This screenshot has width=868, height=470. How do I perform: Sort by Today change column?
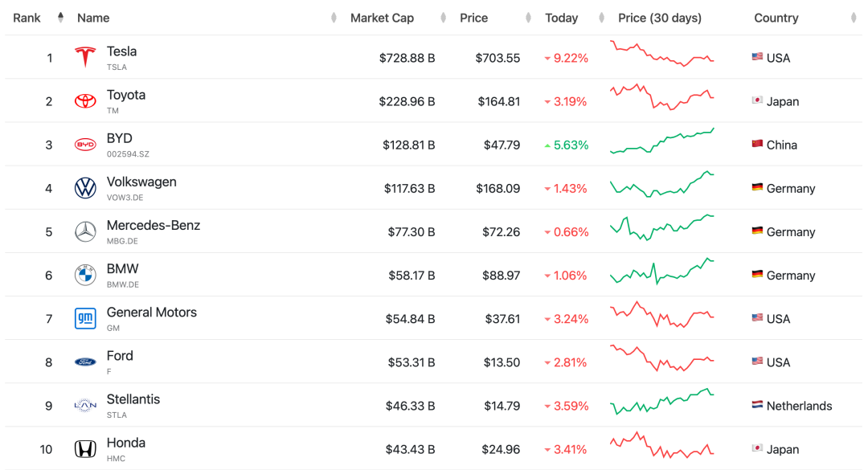click(x=561, y=18)
